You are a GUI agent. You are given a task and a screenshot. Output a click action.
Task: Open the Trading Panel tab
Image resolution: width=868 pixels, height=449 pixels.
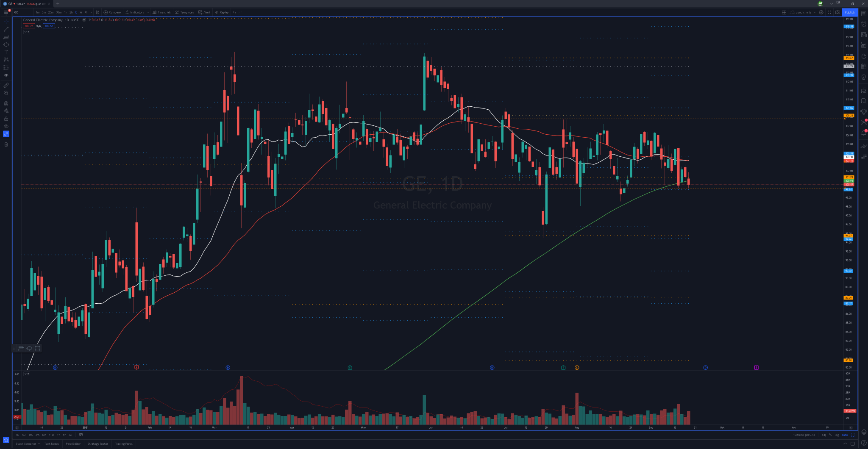124,443
